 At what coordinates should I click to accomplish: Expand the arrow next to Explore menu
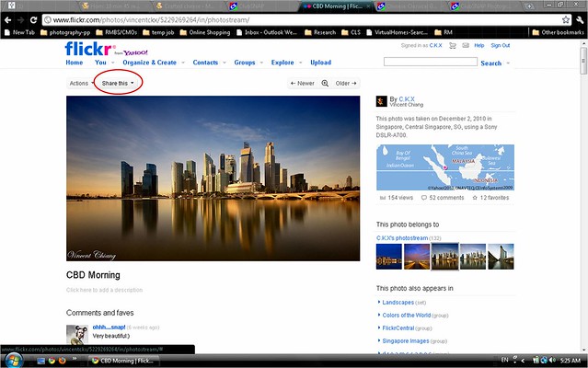pos(301,63)
